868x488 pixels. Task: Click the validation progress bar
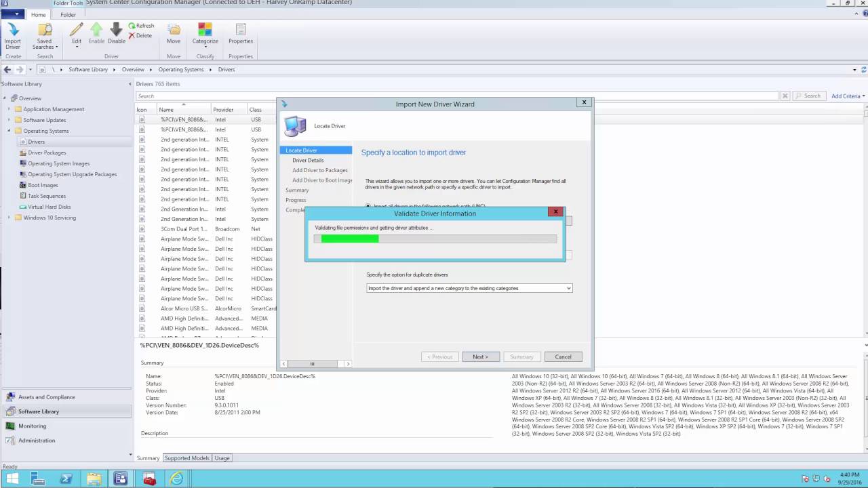pyautogui.click(x=435, y=239)
